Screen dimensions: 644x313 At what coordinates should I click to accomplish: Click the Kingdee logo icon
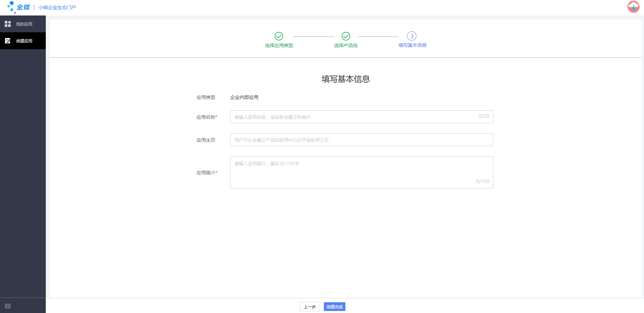[11, 7]
